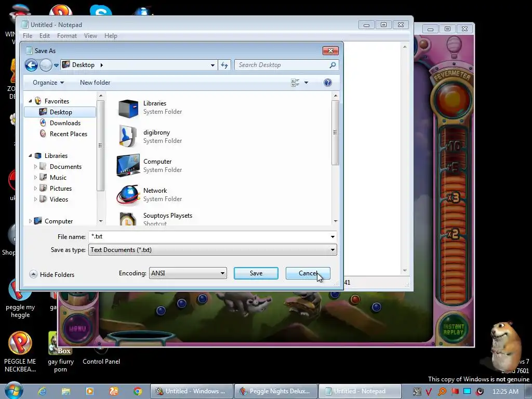Viewport: 532px width, 399px height.
Task: Open the Organize dropdown menu
Action: pyautogui.click(x=48, y=83)
